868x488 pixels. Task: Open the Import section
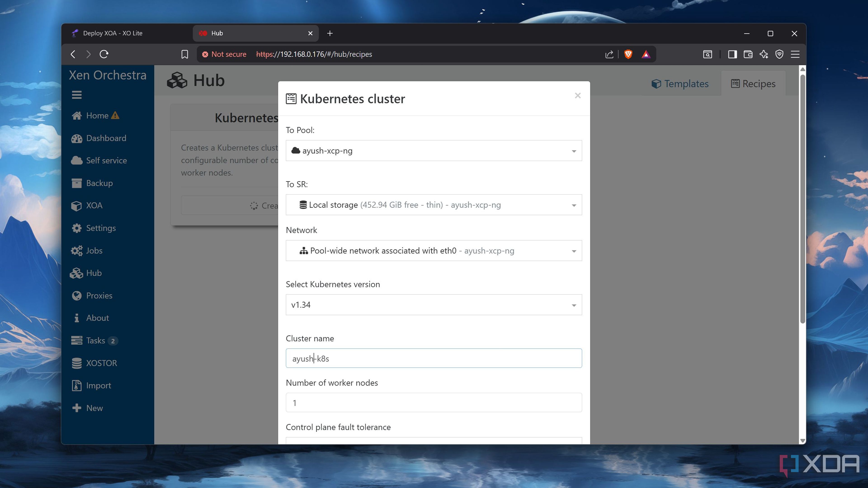(91, 386)
